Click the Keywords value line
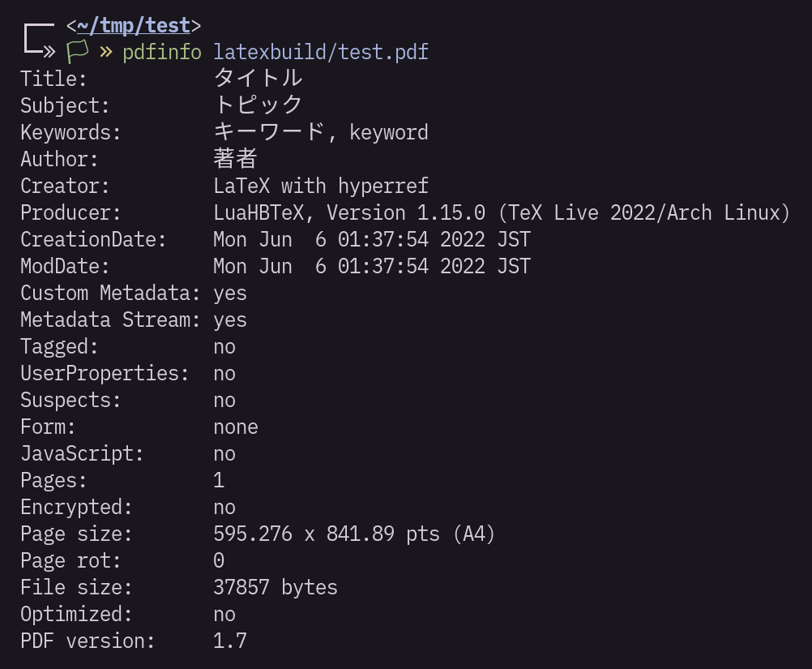Screen dimensions: 812x669 321,132
